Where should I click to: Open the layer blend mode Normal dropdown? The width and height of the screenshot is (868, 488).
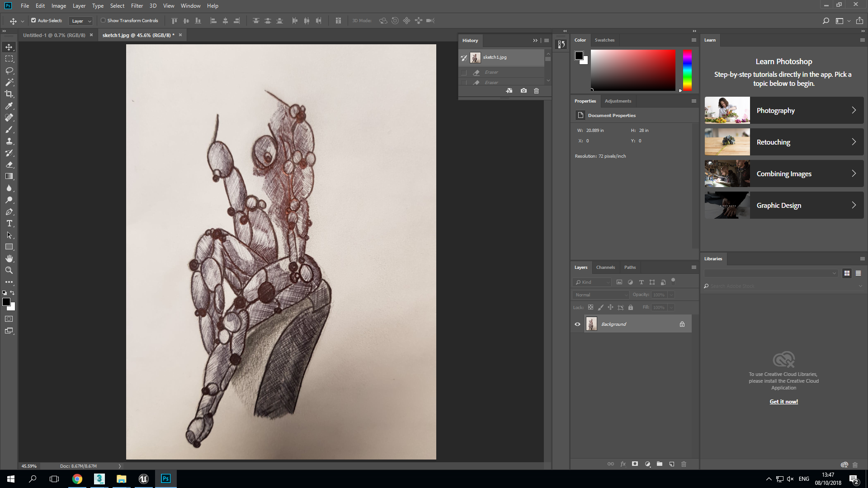[x=601, y=295]
